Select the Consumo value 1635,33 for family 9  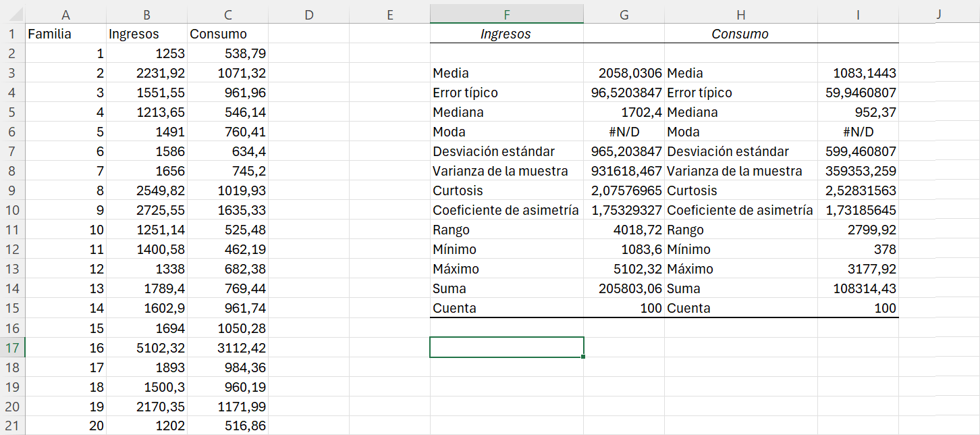227,210
